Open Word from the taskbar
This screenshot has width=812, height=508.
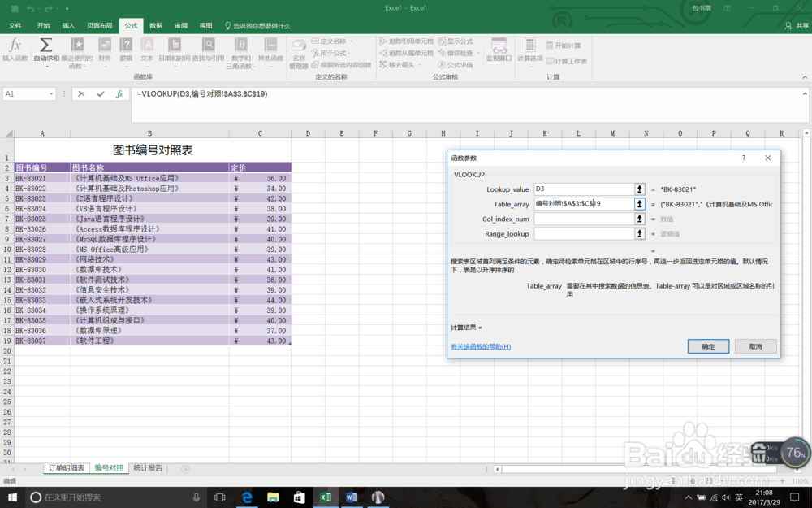(x=352, y=497)
